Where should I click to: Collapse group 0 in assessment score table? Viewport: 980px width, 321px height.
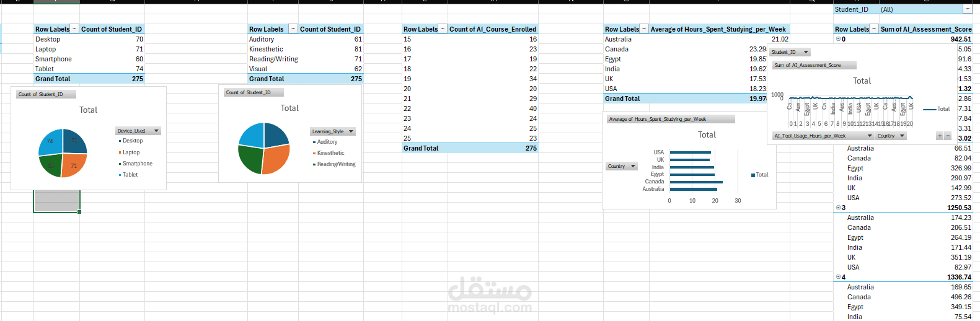[839, 39]
